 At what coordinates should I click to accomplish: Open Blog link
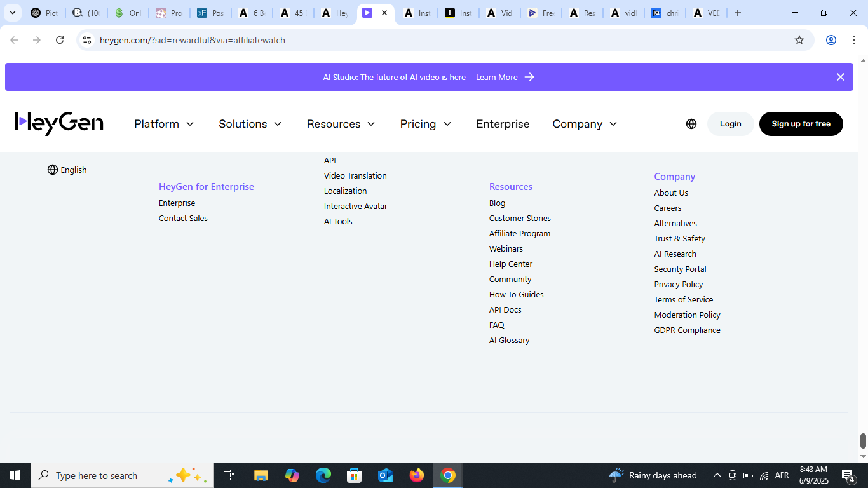(x=498, y=203)
